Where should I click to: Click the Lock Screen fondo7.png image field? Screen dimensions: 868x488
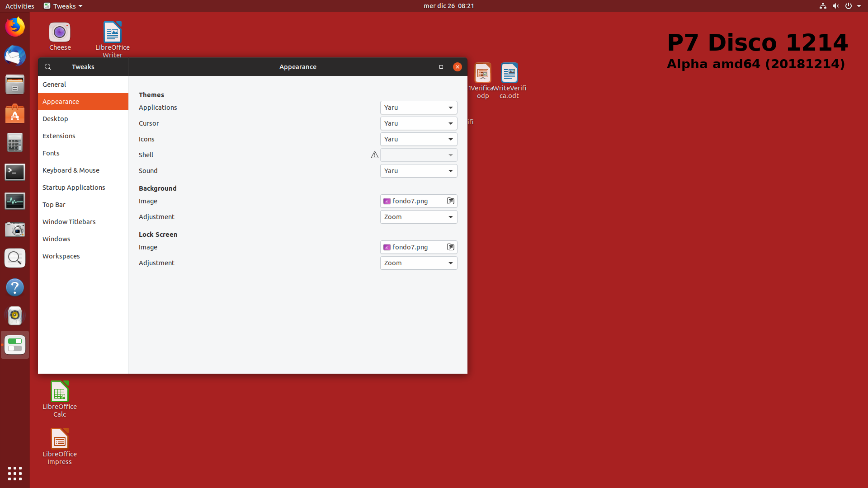[x=412, y=247]
